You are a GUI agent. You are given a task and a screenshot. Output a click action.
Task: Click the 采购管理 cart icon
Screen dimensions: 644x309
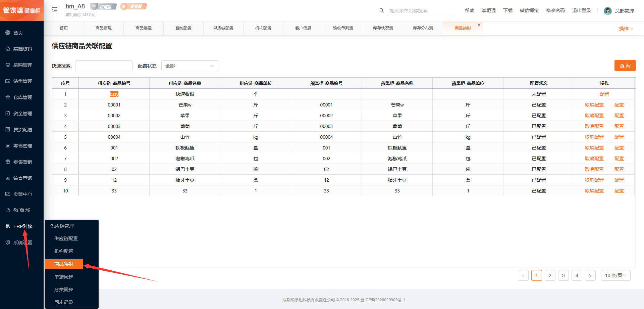8,65
